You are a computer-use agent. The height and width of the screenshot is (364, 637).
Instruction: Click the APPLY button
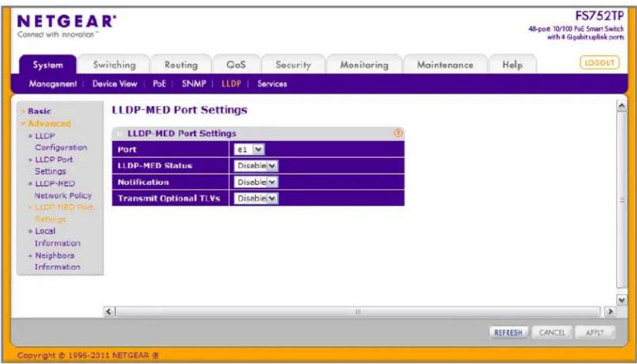pyautogui.click(x=595, y=332)
